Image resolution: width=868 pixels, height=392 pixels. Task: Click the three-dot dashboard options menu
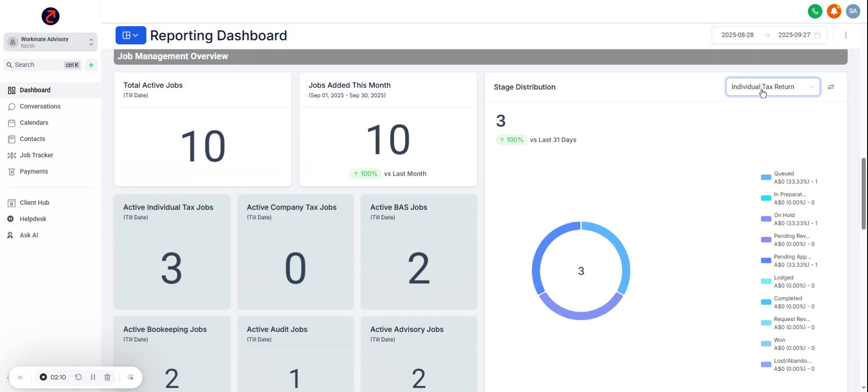tap(845, 35)
